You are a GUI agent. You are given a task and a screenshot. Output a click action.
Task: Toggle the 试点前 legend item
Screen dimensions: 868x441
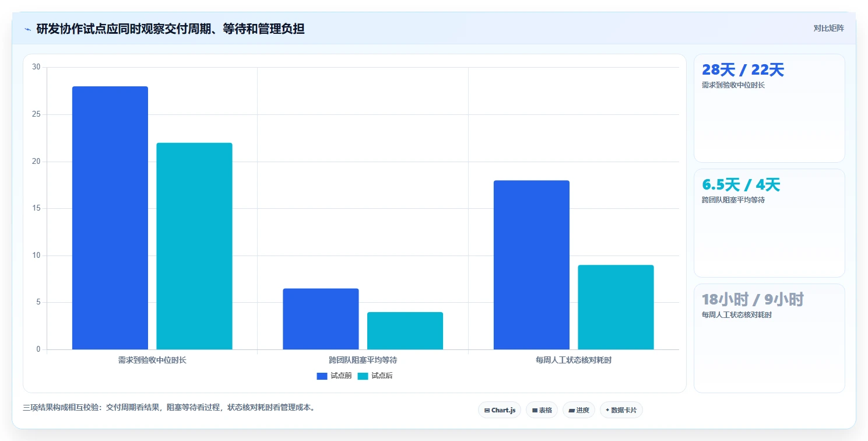(x=334, y=376)
